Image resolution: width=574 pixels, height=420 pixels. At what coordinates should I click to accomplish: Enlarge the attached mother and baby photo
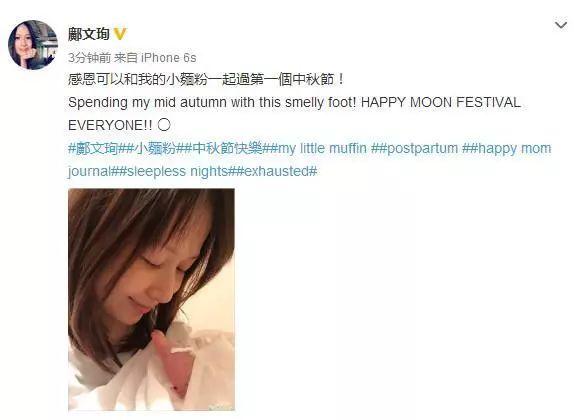(151, 300)
